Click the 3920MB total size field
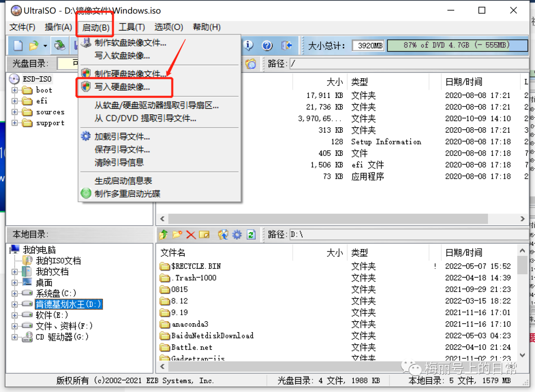 coord(369,46)
